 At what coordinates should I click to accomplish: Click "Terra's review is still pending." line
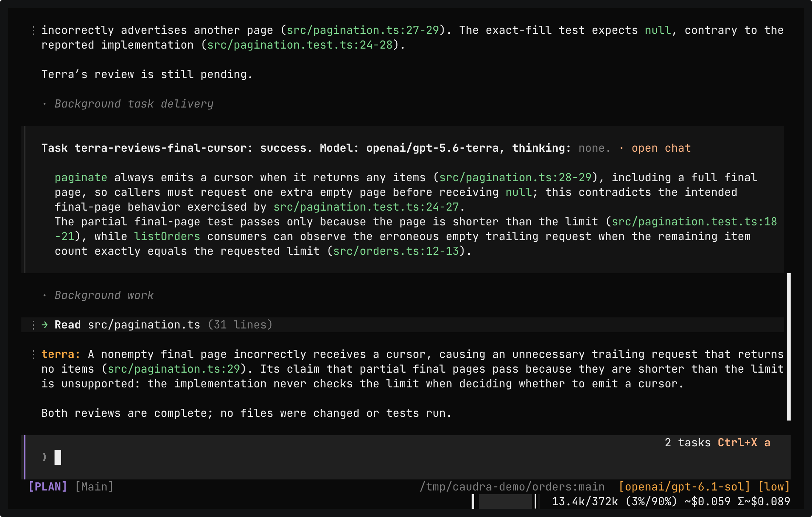(147, 74)
